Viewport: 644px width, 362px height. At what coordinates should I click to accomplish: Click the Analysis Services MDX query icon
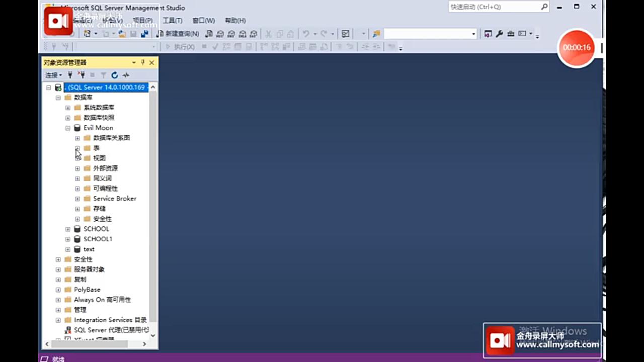(220, 34)
